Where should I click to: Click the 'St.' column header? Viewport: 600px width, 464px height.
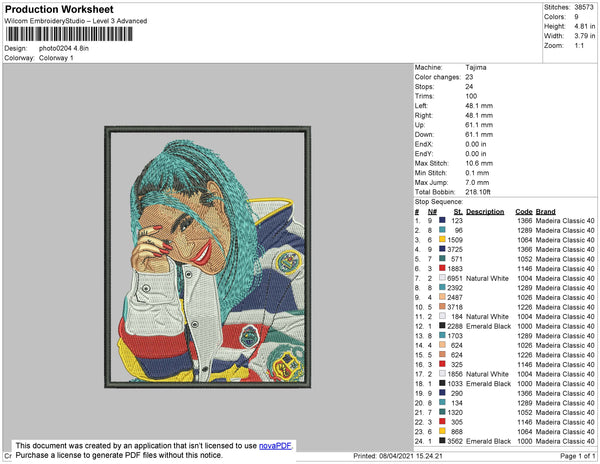(x=458, y=212)
